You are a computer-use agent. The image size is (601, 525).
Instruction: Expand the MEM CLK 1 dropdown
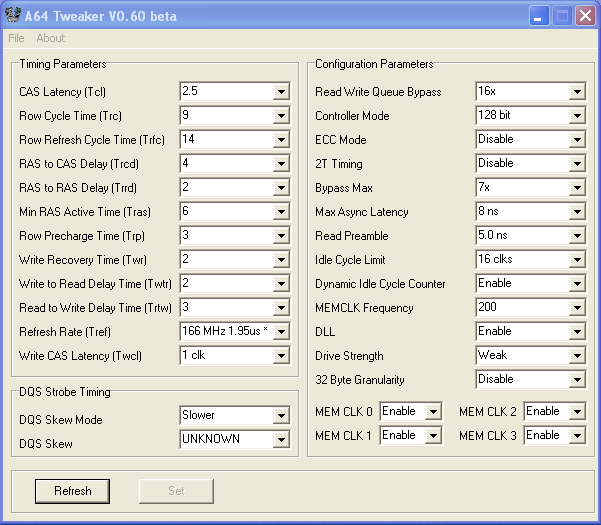pos(434,436)
